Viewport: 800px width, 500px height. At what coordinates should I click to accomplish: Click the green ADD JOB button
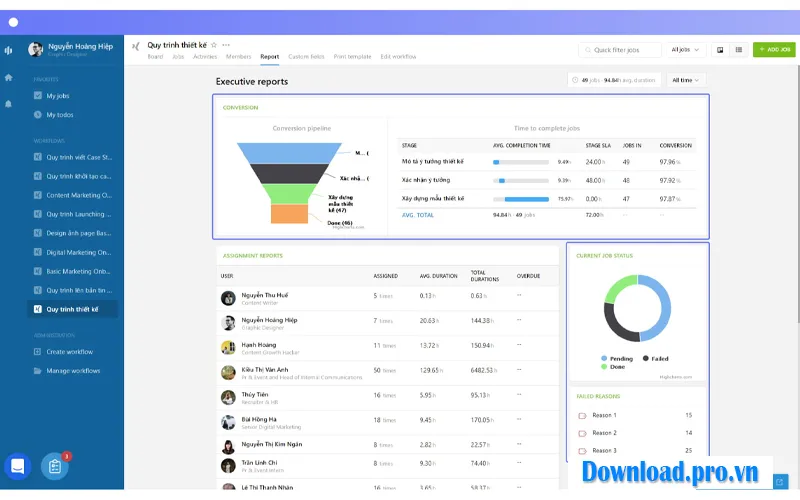pyautogui.click(x=774, y=49)
